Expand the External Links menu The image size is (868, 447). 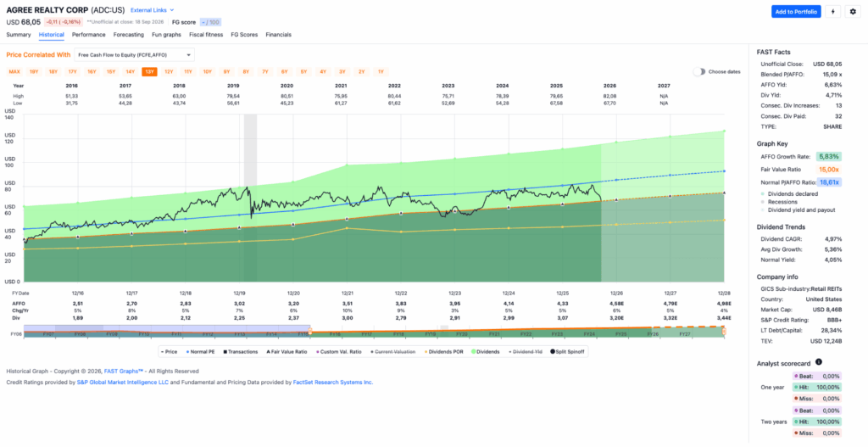pyautogui.click(x=153, y=10)
